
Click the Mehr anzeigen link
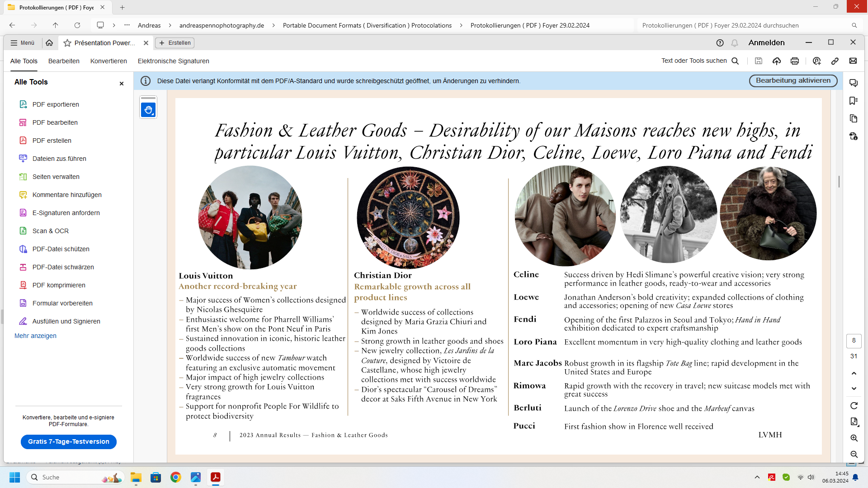35,336
